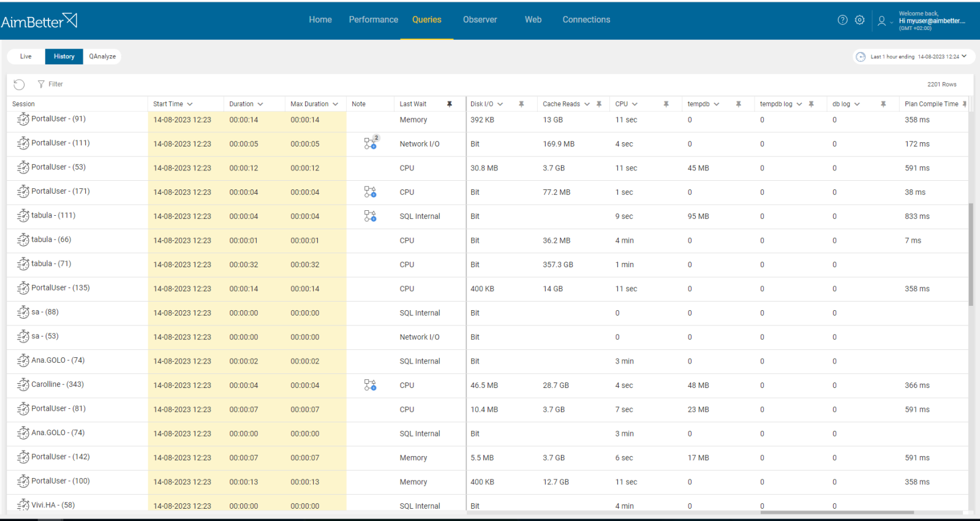Click the Carolline - (343) session name

click(58, 384)
